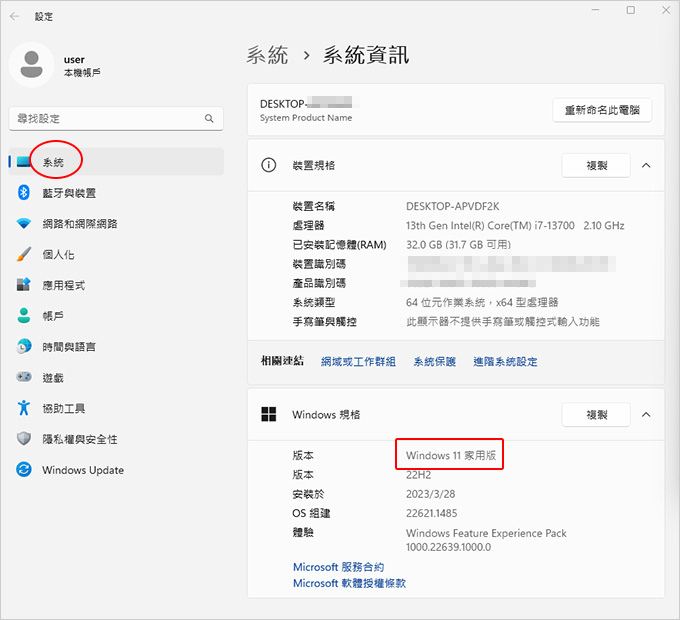680x620 pixels.
Task: Open the game controller icon for 遊戲
Action: 23,377
